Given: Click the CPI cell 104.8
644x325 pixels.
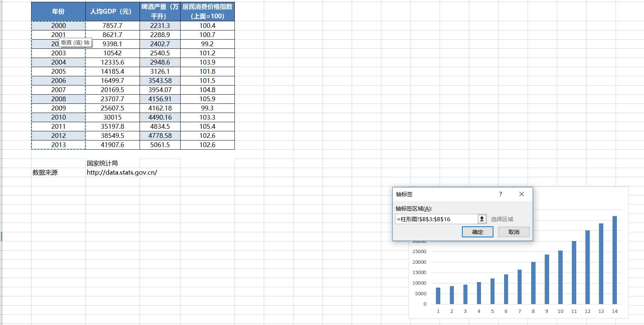Looking at the screenshot, I should [x=207, y=90].
